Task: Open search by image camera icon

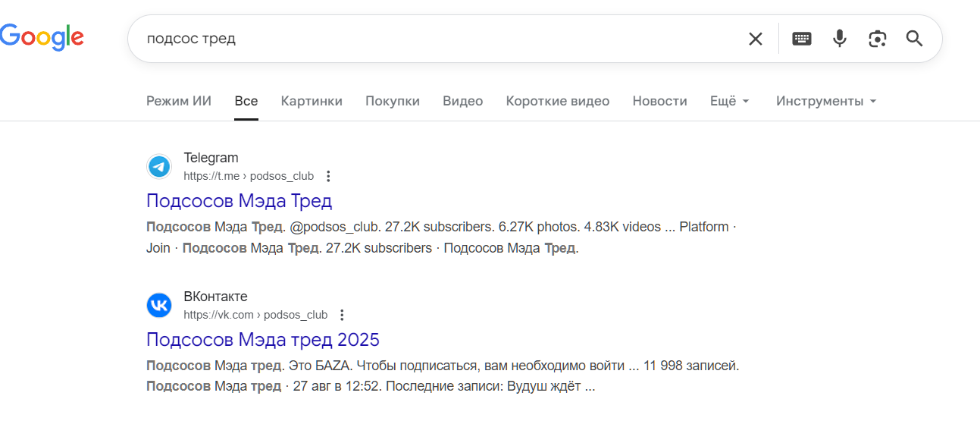Action: [x=878, y=39]
